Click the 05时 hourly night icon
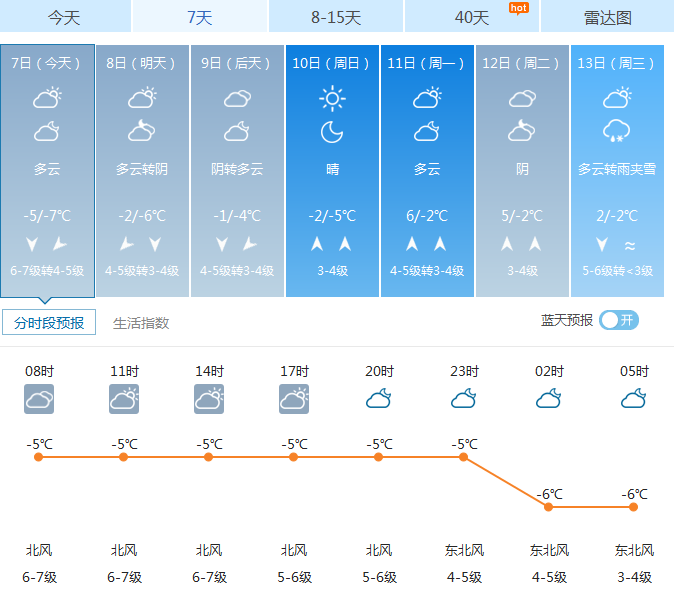 point(634,399)
